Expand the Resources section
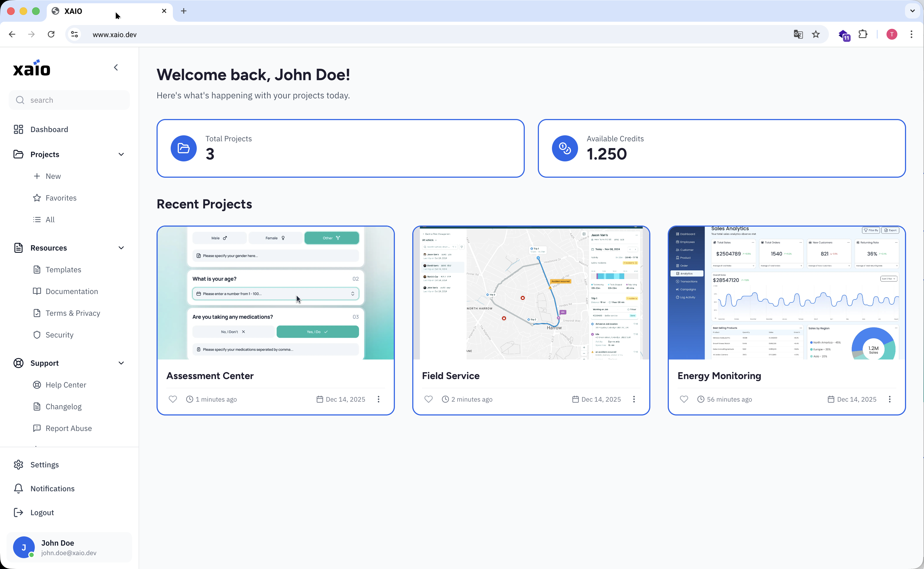This screenshot has width=924, height=569. (x=121, y=248)
